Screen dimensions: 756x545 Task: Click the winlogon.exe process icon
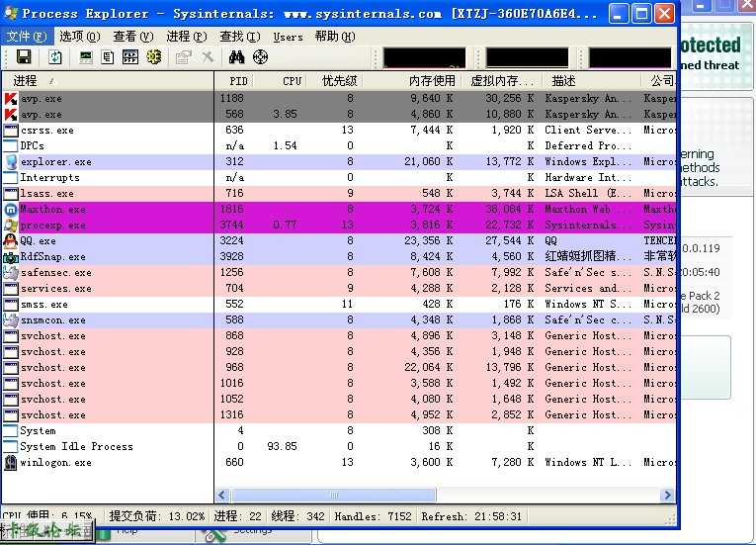coord(11,463)
